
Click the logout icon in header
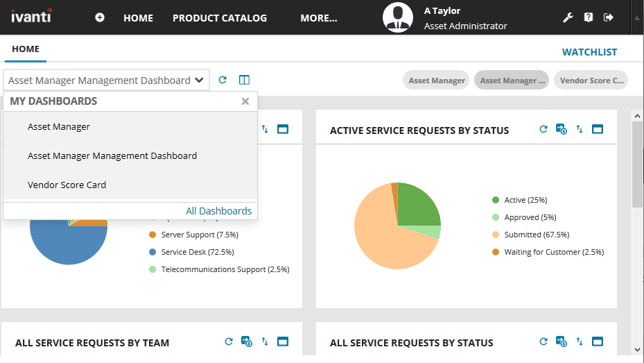tap(609, 18)
